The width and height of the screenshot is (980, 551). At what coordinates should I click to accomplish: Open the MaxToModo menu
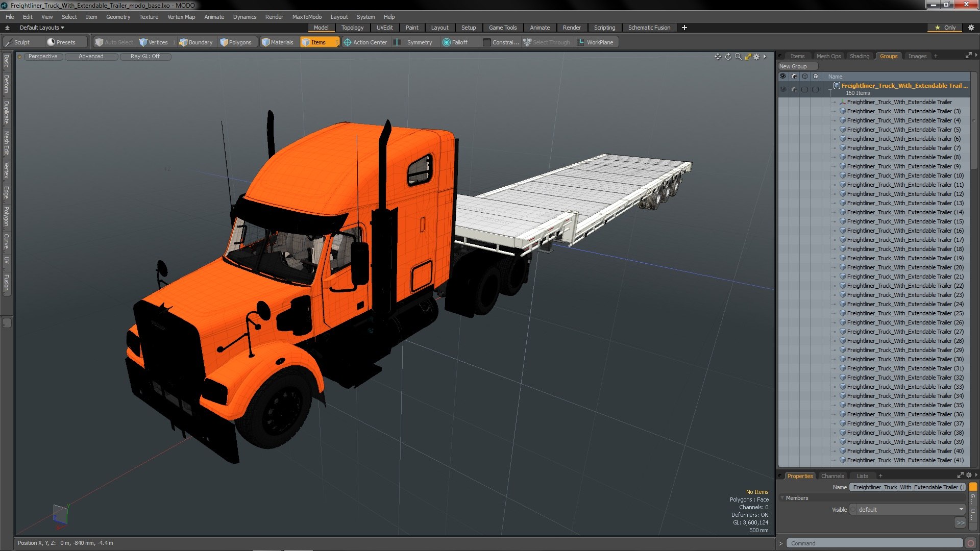tap(307, 17)
